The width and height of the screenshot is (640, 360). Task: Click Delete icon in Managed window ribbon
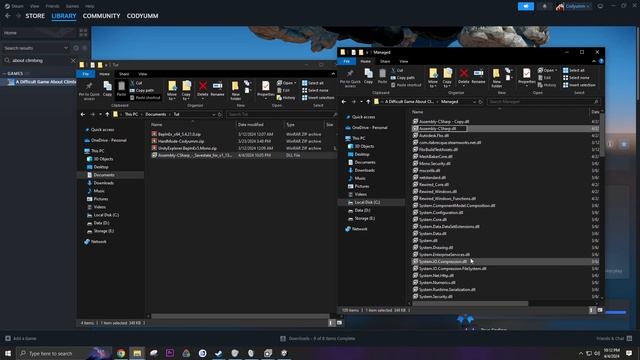pos(463,76)
